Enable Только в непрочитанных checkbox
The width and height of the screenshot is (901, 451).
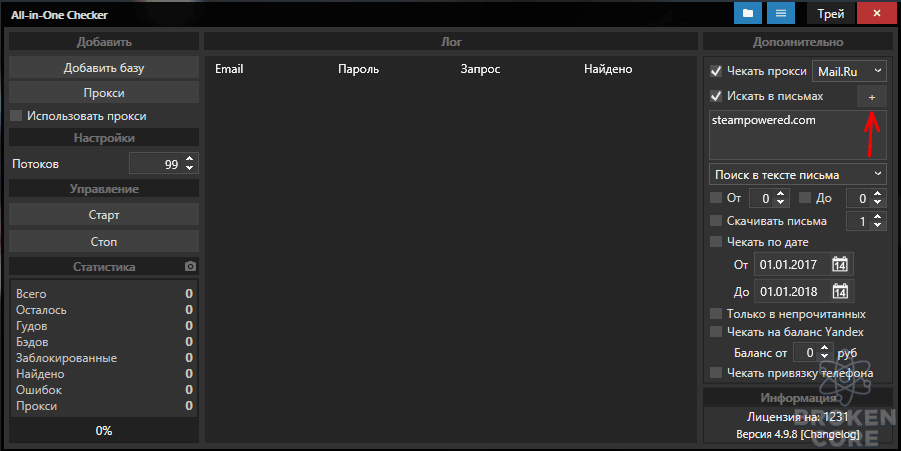click(x=716, y=314)
